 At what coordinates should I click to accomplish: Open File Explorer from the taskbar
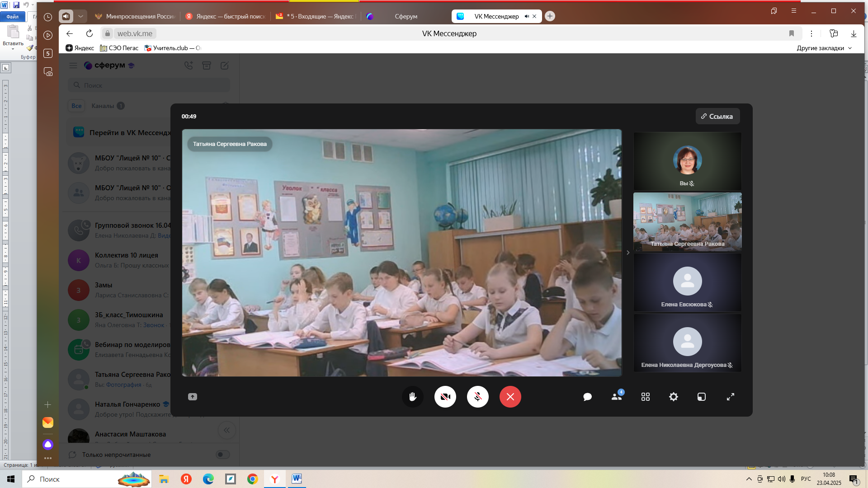point(164,479)
